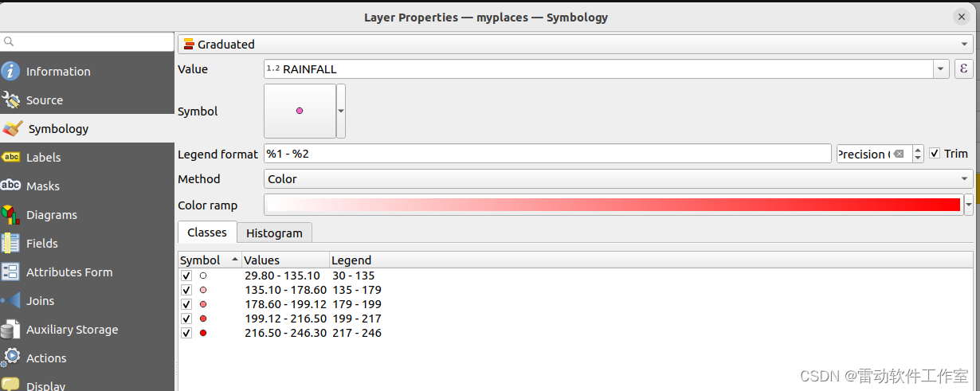Viewport: 980px width, 391px height.
Task: Click the legend label 135 - 179
Action: click(357, 290)
